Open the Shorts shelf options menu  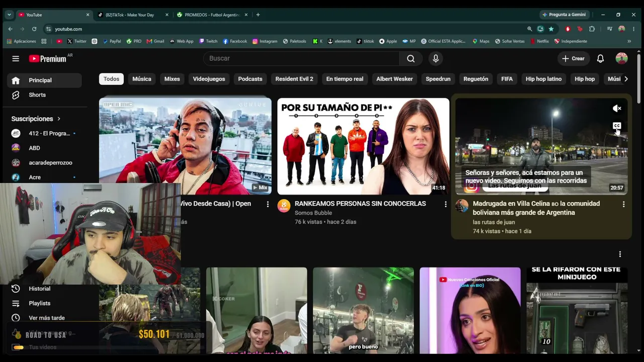(x=620, y=254)
